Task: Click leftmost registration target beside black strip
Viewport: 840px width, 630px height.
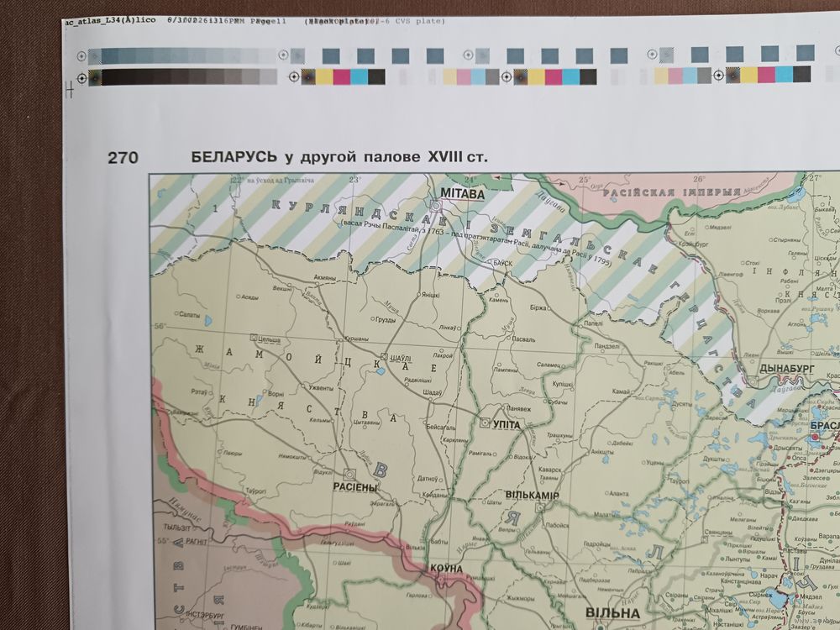Action: click(x=81, y=77)
